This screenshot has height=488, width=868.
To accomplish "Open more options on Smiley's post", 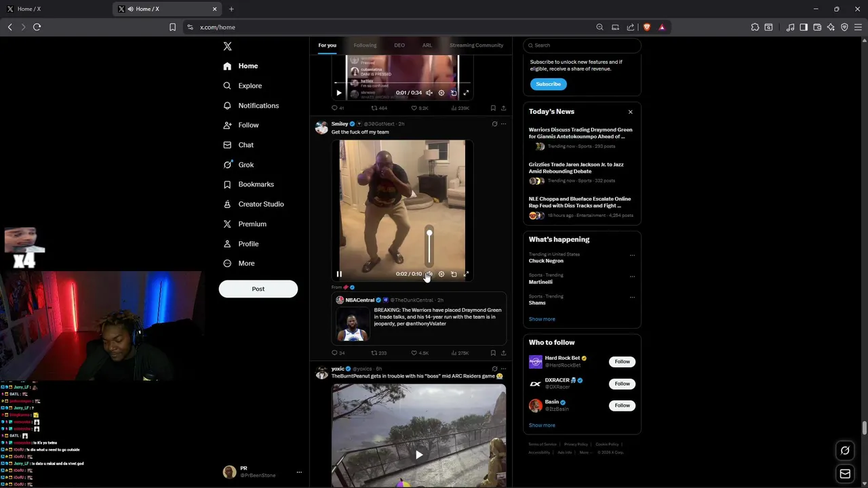I will tap(503, 124).
